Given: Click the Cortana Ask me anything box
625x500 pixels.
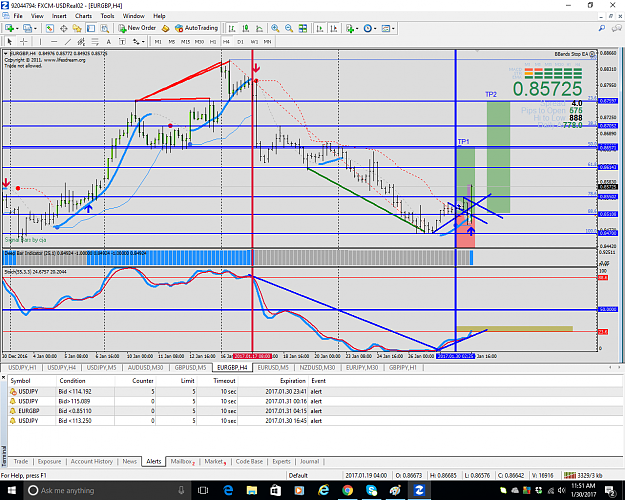Looking at the screenshot, I should click(106, 490).
